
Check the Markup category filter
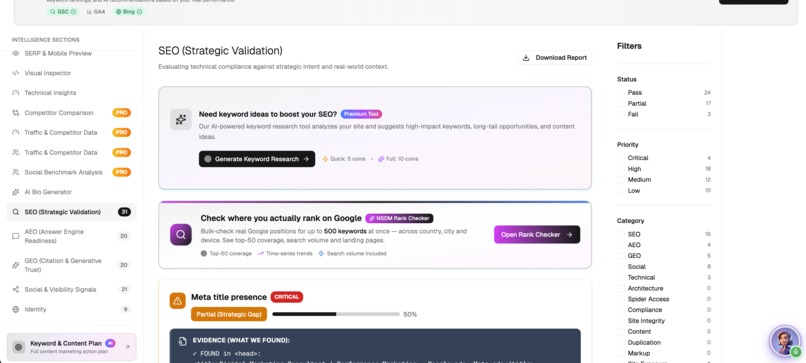(621, 353)
